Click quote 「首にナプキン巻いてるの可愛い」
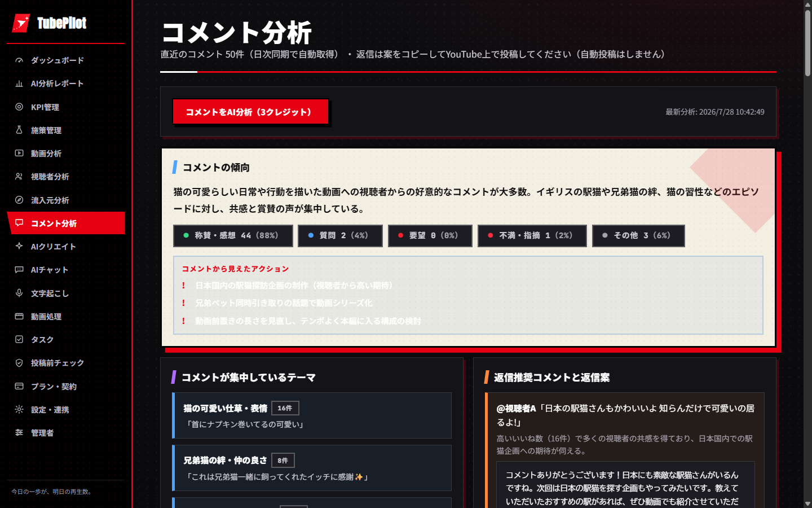812x508 pixels. pyautogui.click(x=245, y=424)
